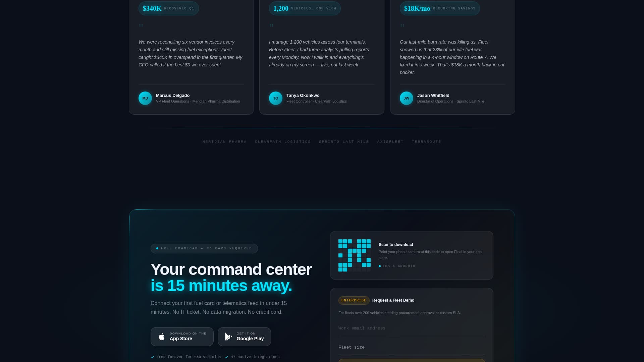
Task: Click the Tanya Okonkwo quote text
Action: (x=319, y=53)
